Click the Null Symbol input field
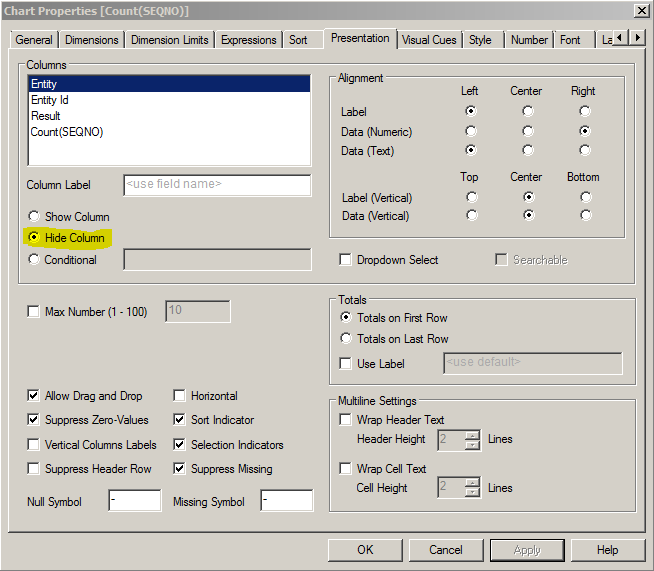Screen dimensions: 654x571 click(x=135, y=501)
